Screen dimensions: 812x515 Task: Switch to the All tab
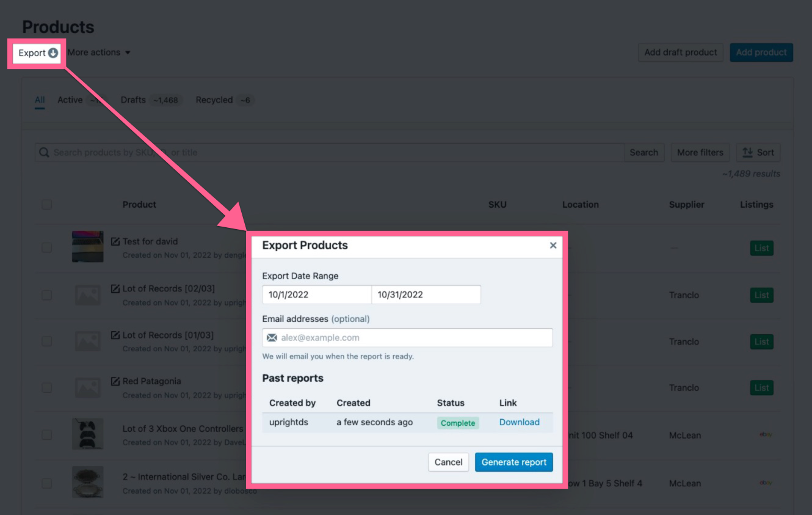40,100
